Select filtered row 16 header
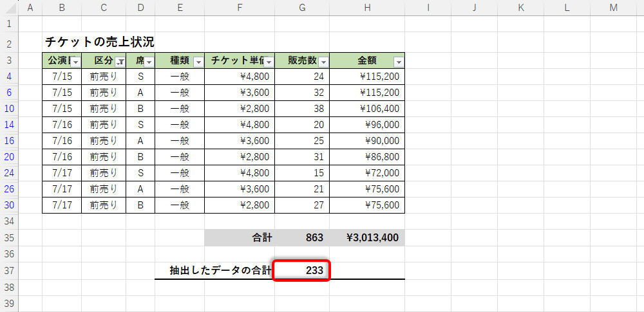This screenshot has width=644, height=312. click(x=9, y=141)
